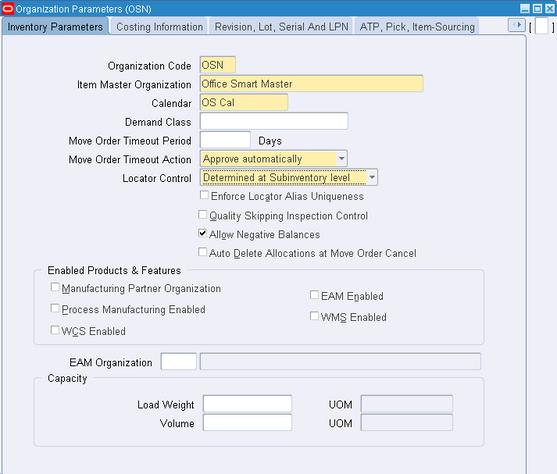The image size is (557, 474).
Task: Minimize the Organization Parameters window
Action: (525, 9)
